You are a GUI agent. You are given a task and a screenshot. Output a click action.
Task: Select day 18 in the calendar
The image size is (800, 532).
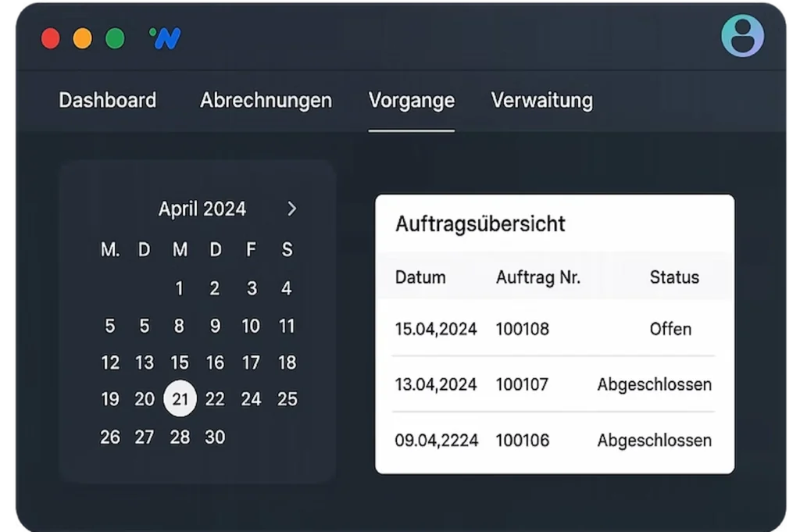[x=287, y=362]
